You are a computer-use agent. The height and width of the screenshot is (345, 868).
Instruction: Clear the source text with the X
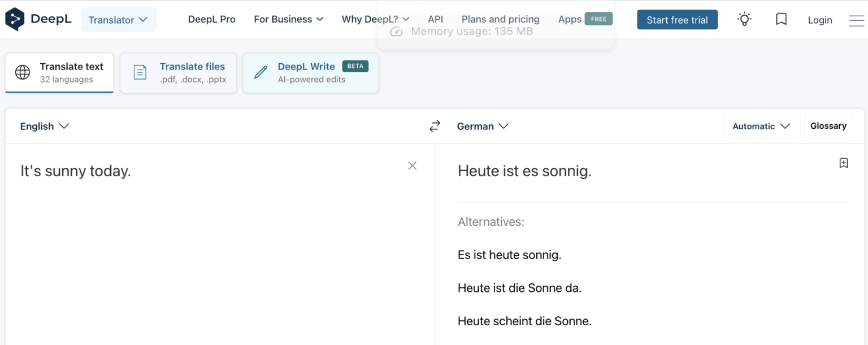click(x=412, y=165)
